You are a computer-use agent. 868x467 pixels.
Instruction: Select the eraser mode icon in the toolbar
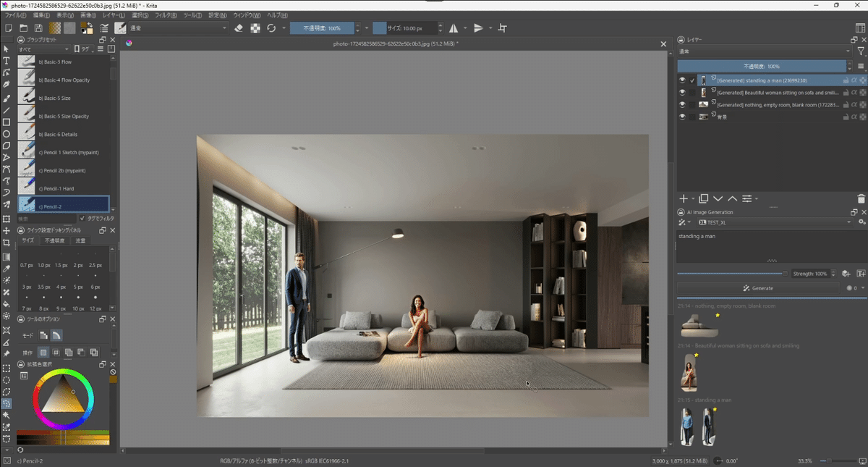pyautogui.click(x=239, y=28)
